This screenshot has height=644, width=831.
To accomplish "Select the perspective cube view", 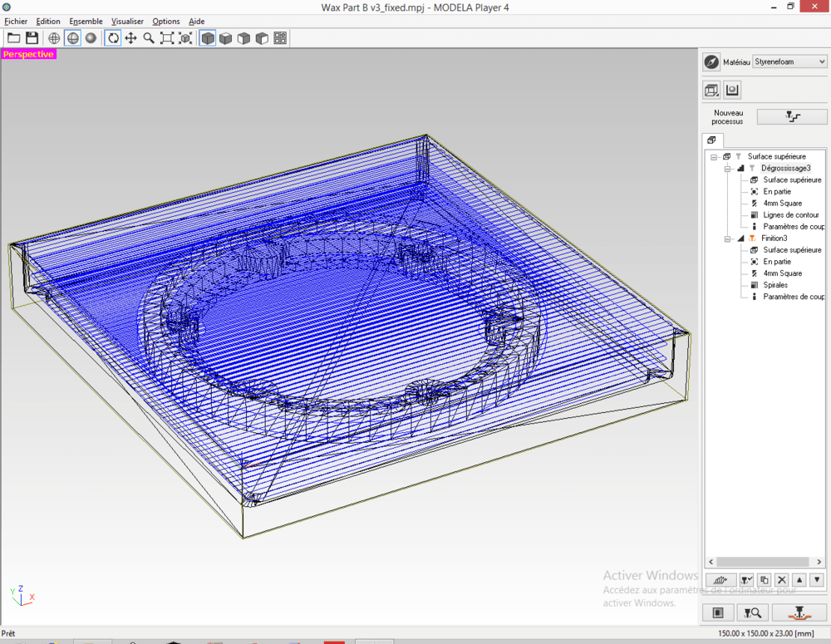I will pyautogui.click(x=208, y=38).
